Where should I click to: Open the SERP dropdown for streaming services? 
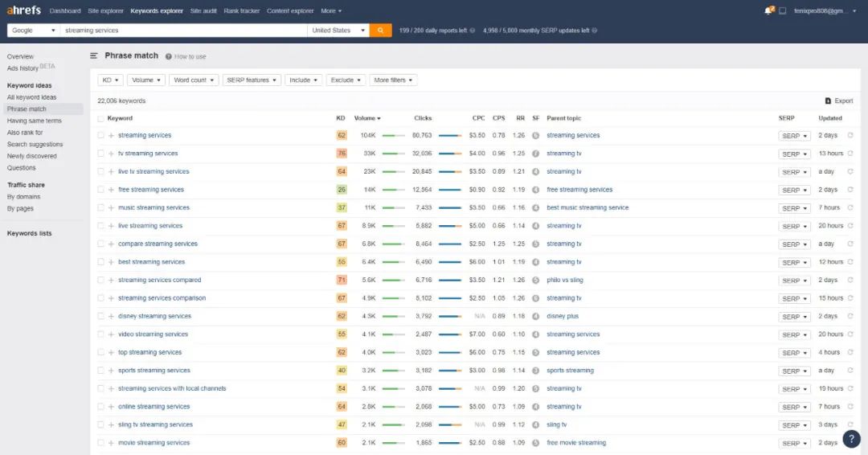coord(794,136)
